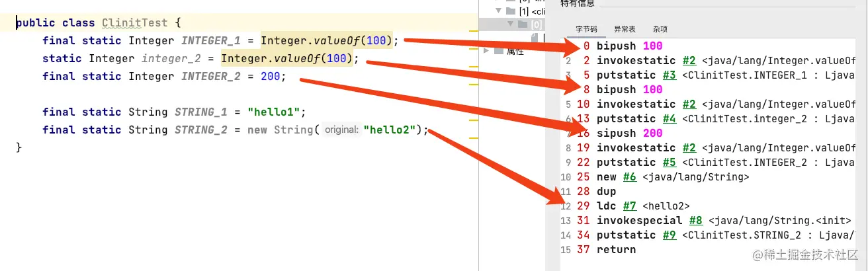Click the <java/lang/String> text after new
868x271 pixels.
(695, 177)
